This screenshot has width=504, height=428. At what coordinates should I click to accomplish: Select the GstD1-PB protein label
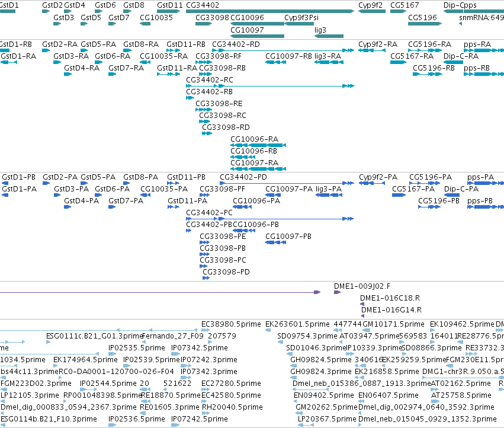pos(18,177)
